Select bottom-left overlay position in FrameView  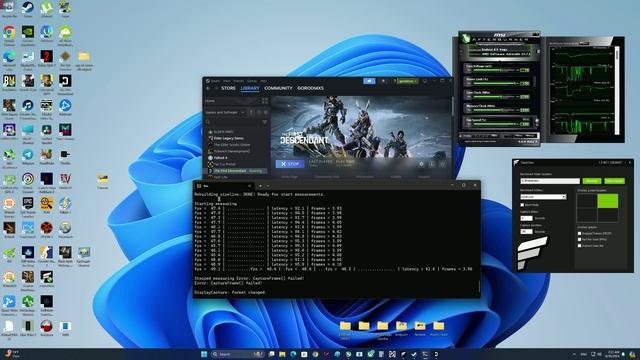click(x=587, y=215)
